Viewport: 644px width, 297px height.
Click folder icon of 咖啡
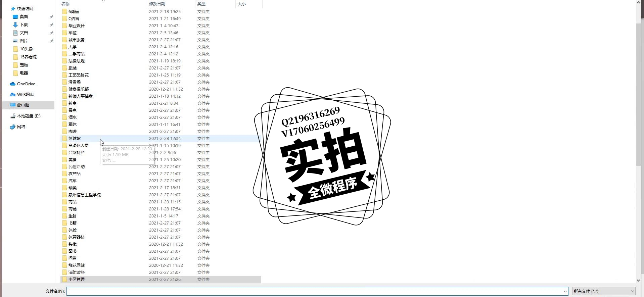coord(64,131)
